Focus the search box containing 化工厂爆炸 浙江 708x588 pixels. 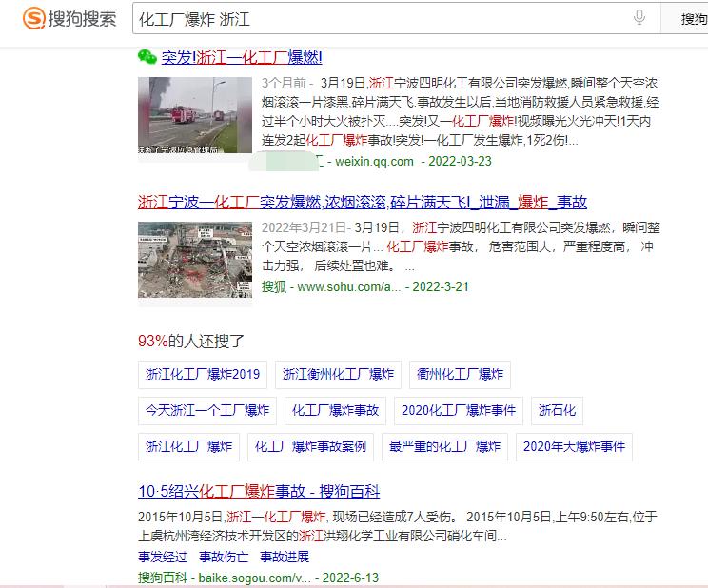pyautogui.click(x=396, y=18)
